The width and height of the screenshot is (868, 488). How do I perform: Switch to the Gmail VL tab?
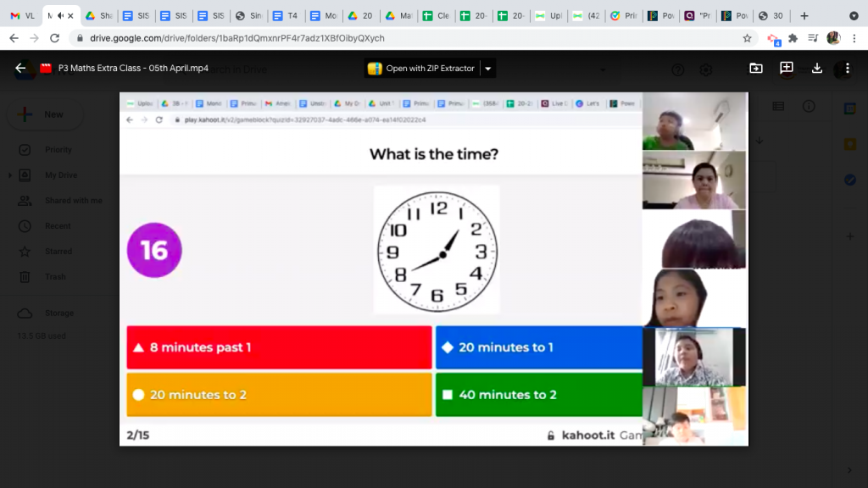point(22,16)
